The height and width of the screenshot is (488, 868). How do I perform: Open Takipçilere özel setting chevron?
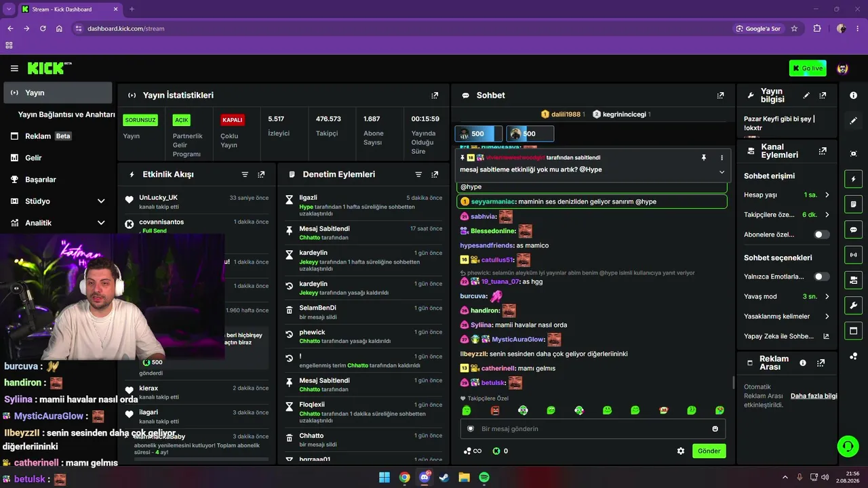(x=827, y=215)
